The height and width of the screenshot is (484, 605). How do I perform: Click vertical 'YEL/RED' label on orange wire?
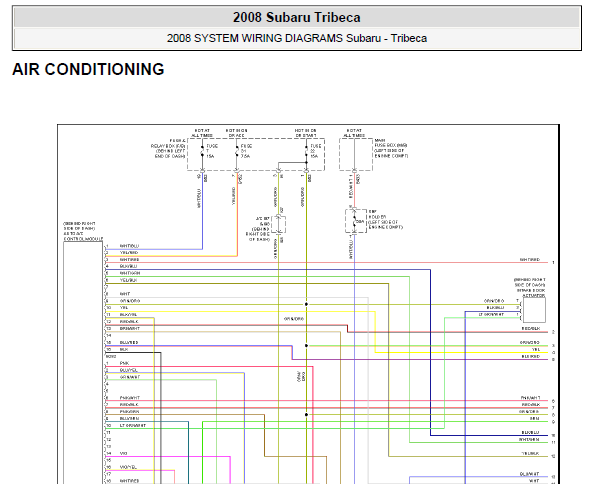point(233,196)
